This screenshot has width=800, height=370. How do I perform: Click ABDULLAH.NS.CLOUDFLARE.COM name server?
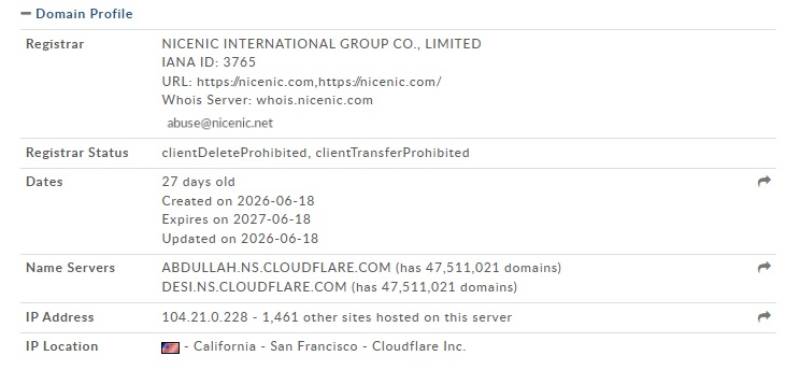pos(276,267)
